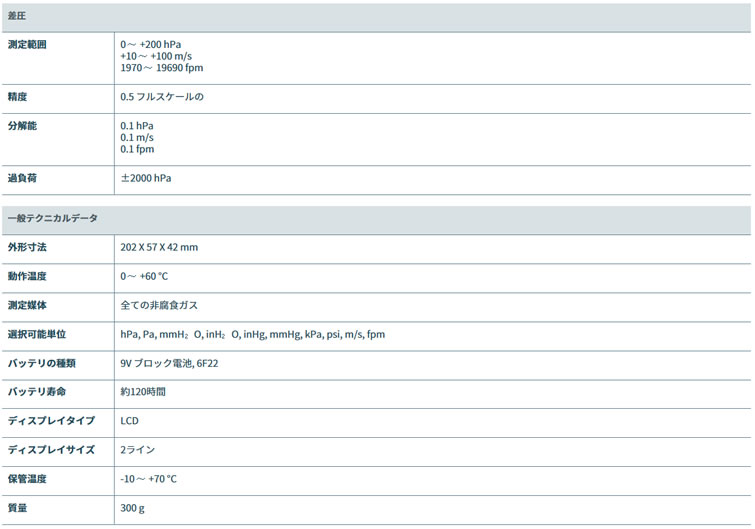Click the 過負荷 row label
755x529 pixels.
[x=22, y=178]
